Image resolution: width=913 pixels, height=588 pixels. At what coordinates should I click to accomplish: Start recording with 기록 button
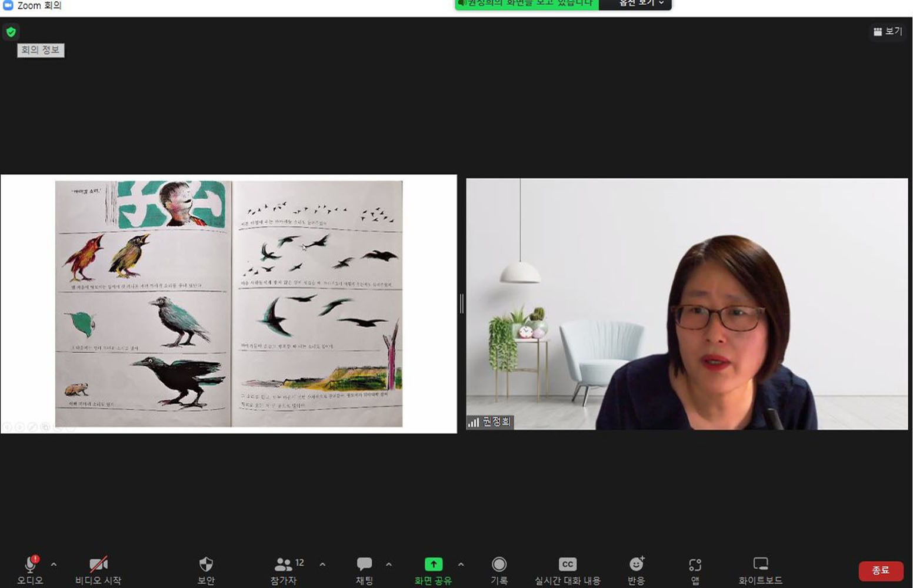tap(499, 570)
